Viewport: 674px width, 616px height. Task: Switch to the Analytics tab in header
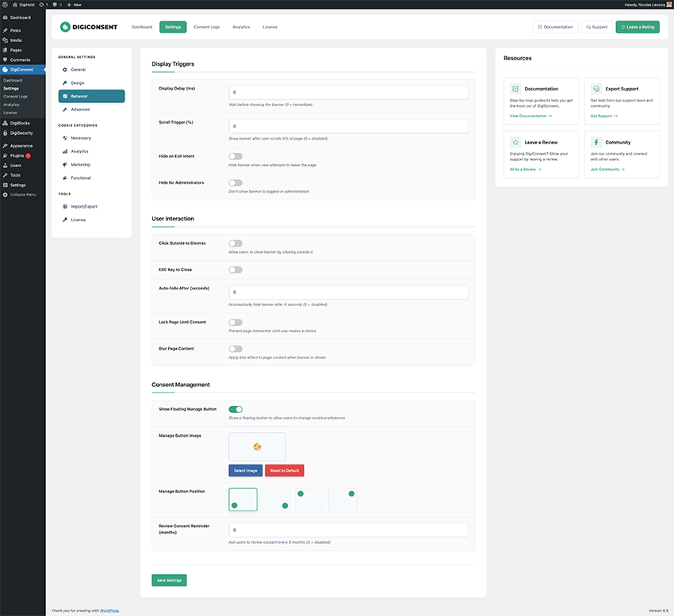(241, 27)
